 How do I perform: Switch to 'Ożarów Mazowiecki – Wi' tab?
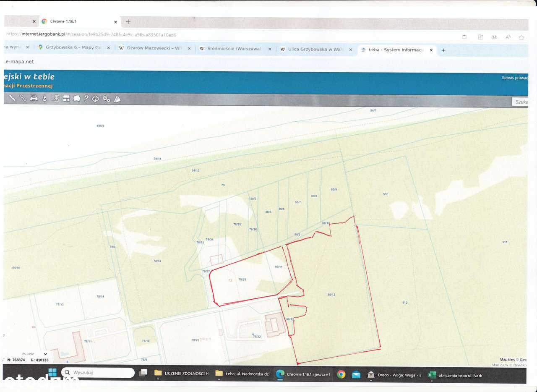[x=154, y=48]
